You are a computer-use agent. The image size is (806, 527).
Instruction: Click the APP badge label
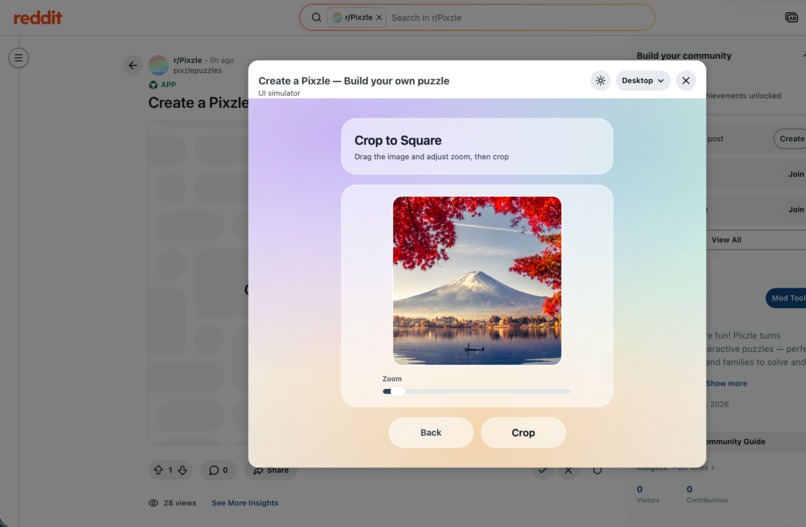pos(168,85)
